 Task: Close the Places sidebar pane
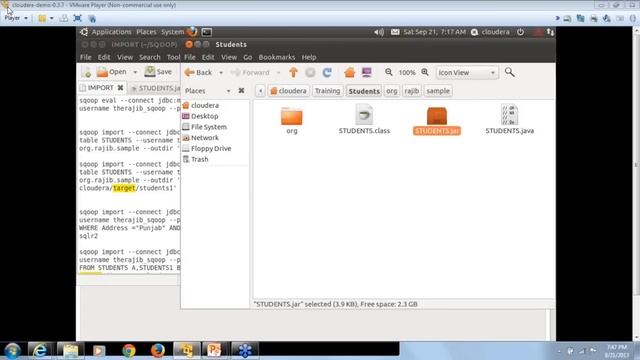241,91
